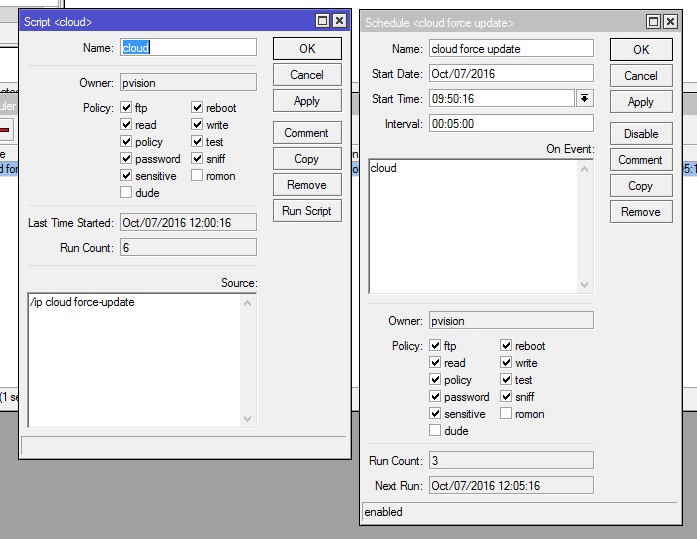Screen dimensions: 697x539
Task: Click the Start Time field
Action: [x=502, y=98]
